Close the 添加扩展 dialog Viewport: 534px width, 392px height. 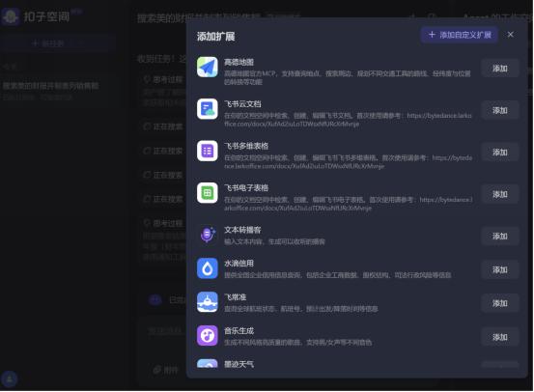[x=511, y=35]
